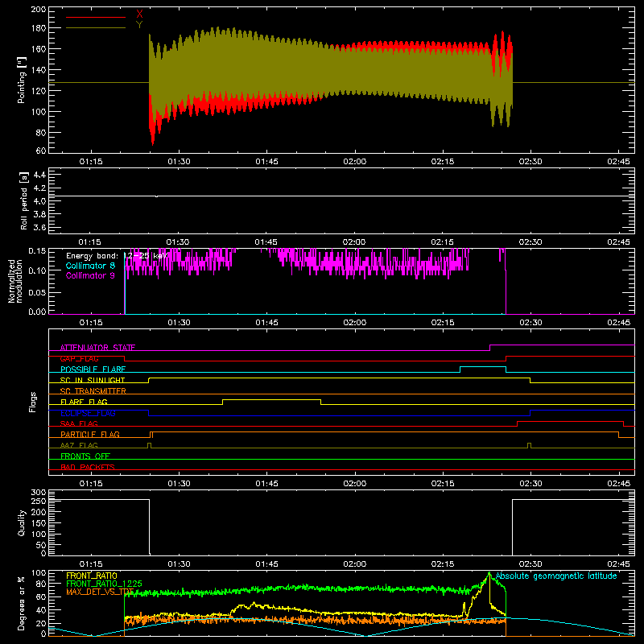Click the 250 tick on Quality axis

tap(39, 502)
